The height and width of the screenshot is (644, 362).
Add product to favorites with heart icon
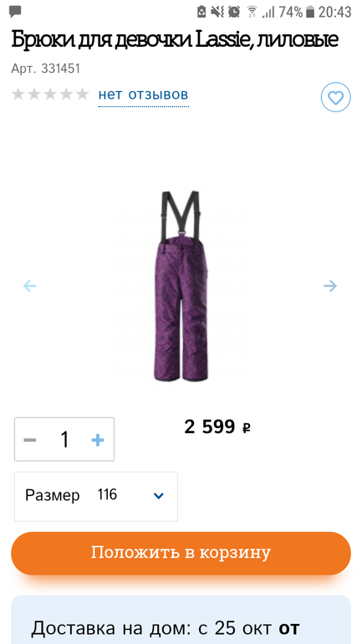click(335, 97)
